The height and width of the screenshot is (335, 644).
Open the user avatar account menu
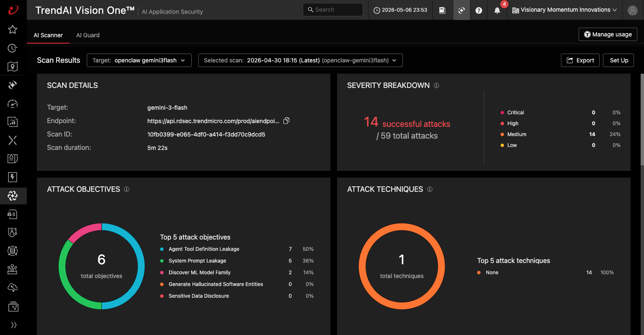pyautogui.click(x=633, y=10)
